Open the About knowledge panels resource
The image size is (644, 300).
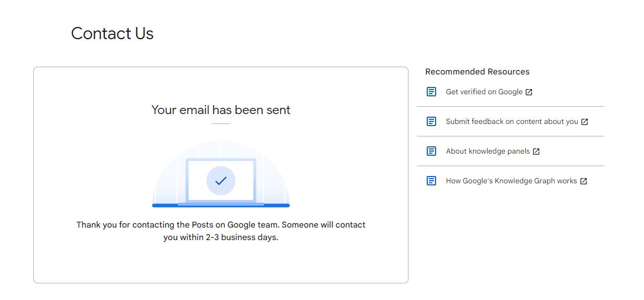[488, 151]
